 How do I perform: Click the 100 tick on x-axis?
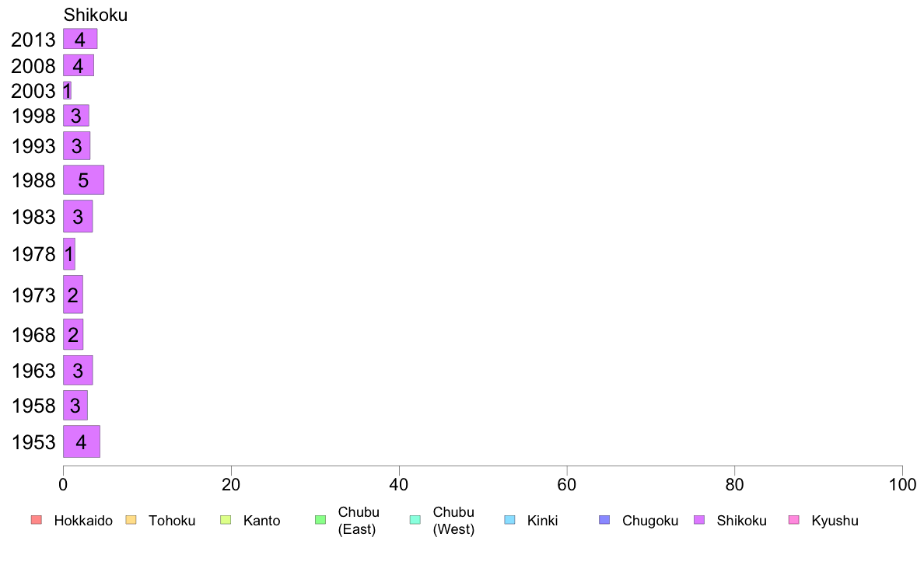[x=902, y=485]
